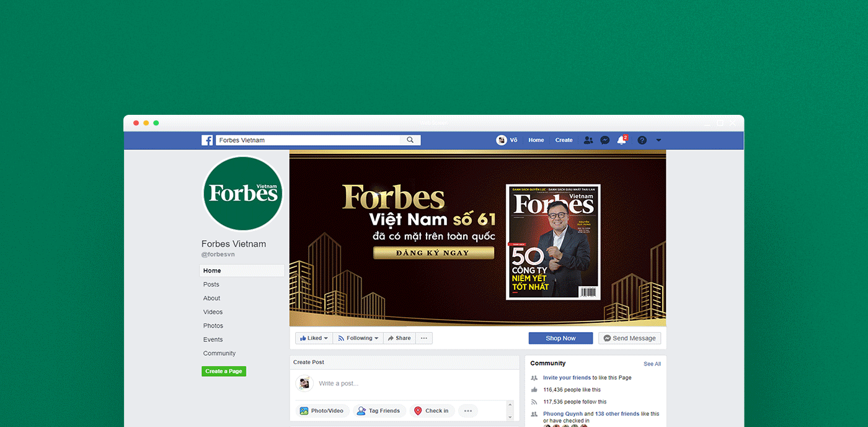Open the account dropdown arrow in top bar
Image resolution: width=868 pixels, height=427 pixels.
658,140
